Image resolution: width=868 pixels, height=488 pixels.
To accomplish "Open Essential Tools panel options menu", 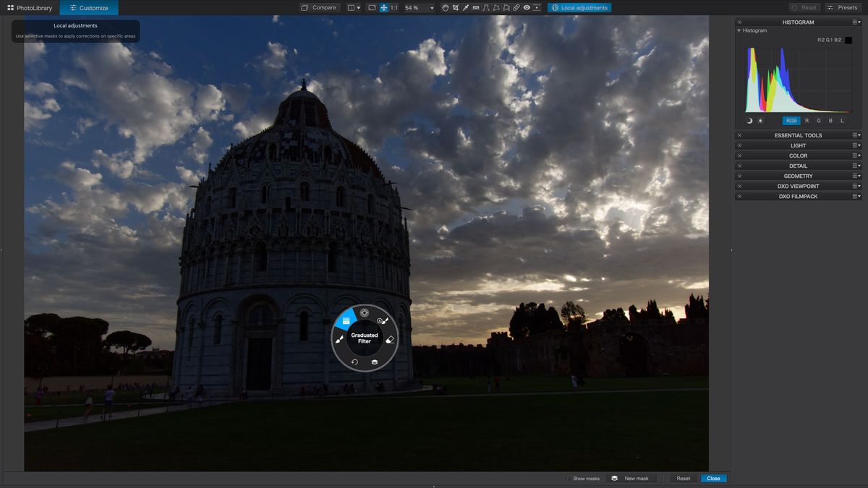I will 856,135.
